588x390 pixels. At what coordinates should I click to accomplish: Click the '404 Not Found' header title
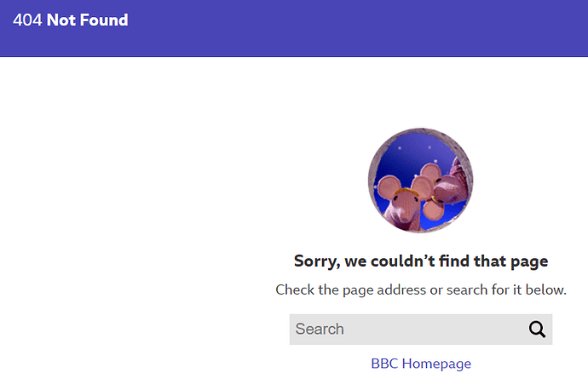71,20
